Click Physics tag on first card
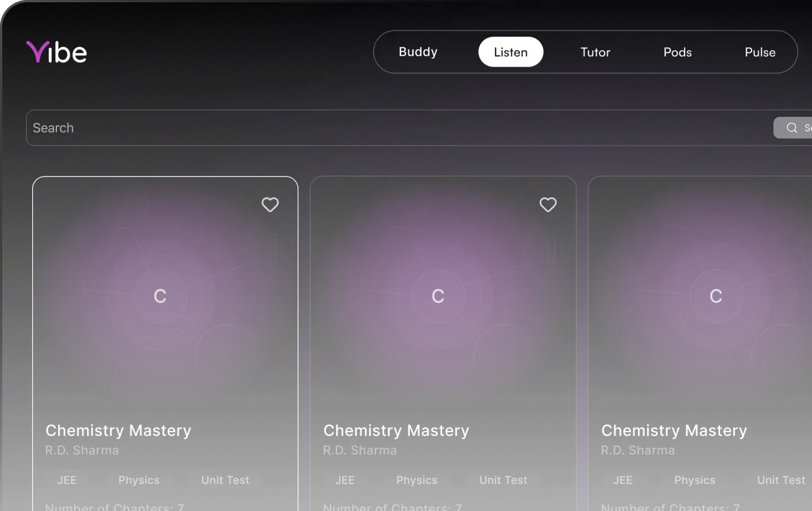The height and width of the screenshot is (511, 812). (139, 480)
